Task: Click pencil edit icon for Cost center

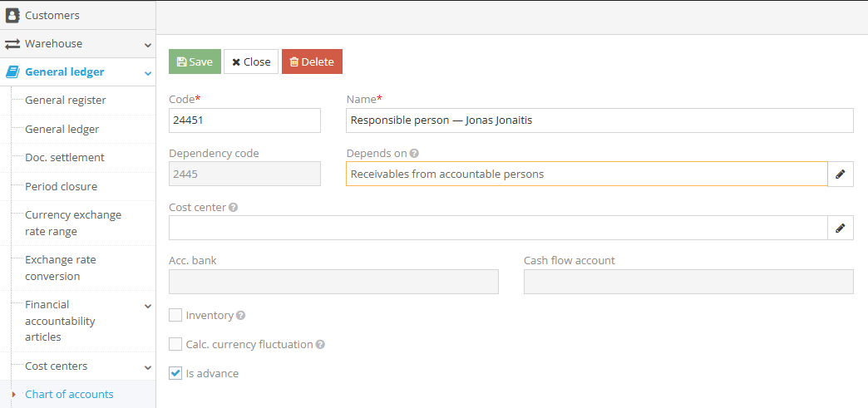Action: pyautogui.click(x=841, y=229)
